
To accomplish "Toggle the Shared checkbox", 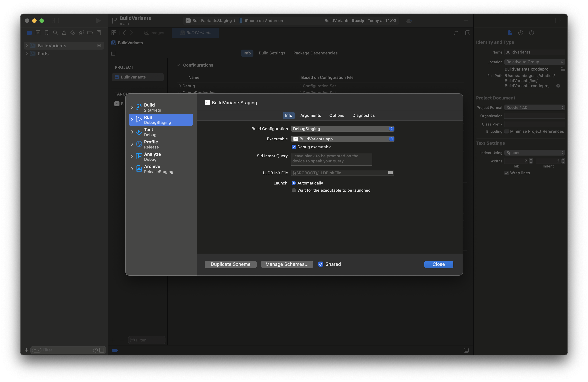I will click(321, 264).
